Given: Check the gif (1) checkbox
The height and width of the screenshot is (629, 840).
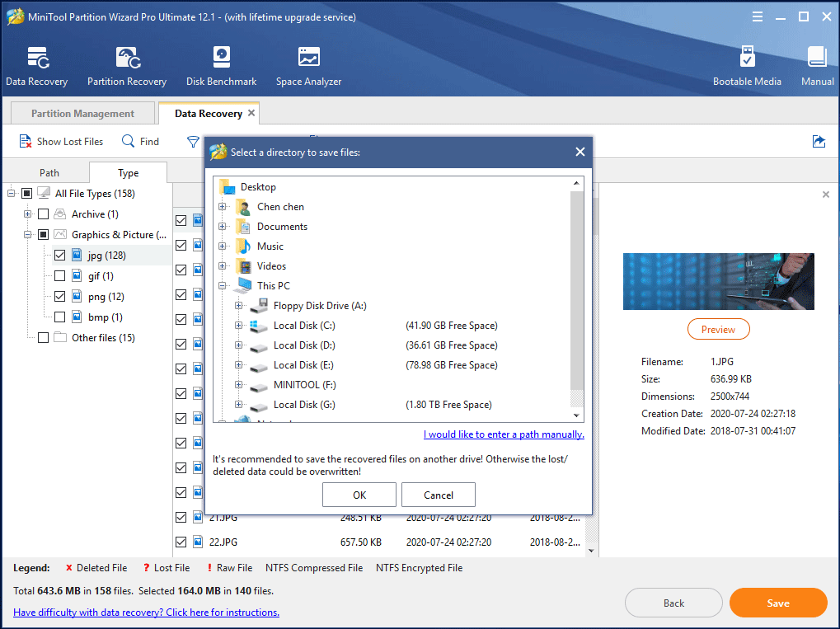Looking at the screenshot, I should click(x=59, y=276).
